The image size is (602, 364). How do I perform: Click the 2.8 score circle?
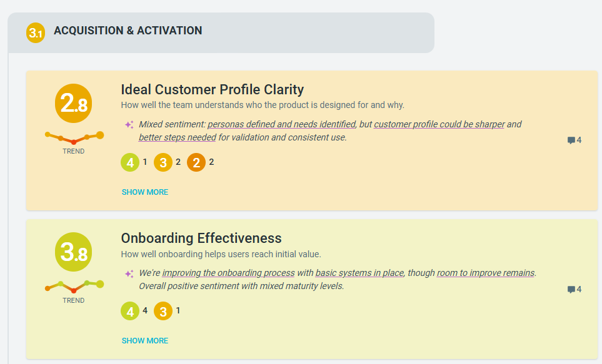(x=74, y=102)
